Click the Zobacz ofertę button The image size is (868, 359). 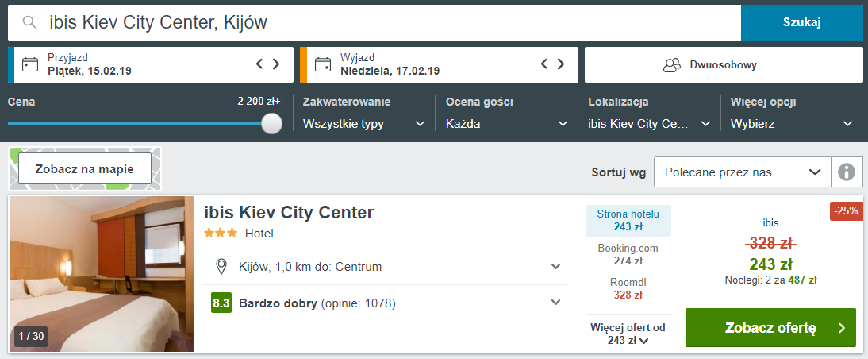click(x=770, y=328)
